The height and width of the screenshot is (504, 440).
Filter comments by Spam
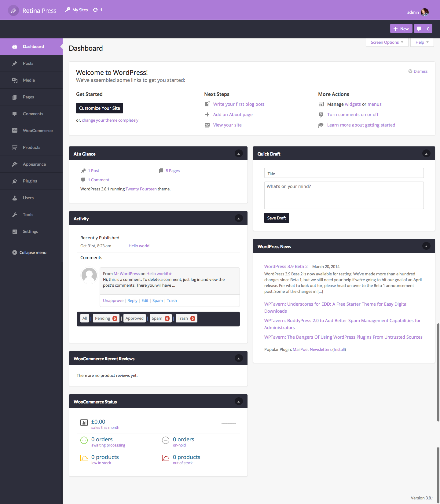(x=160, y=318)
